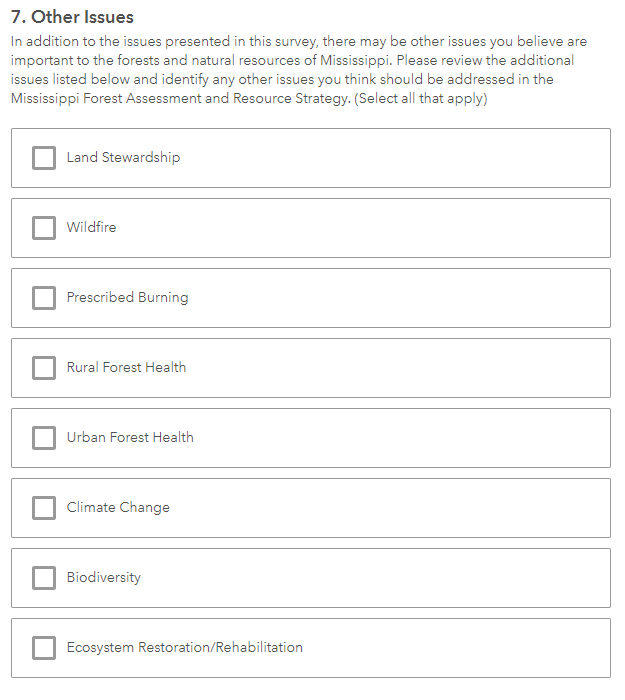Check the Biodiversity checkbox box
Viewport: 625px width, 700px height.
coord(44,578)
